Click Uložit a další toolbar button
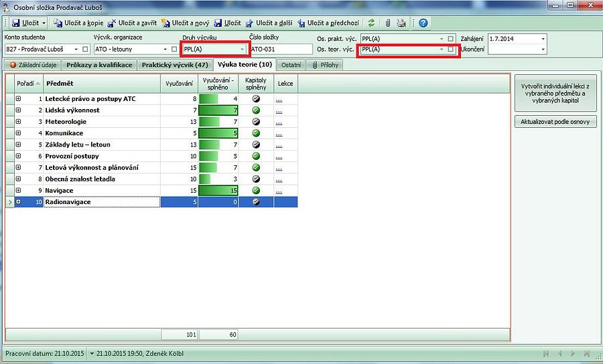 click(x=269, y=23)
